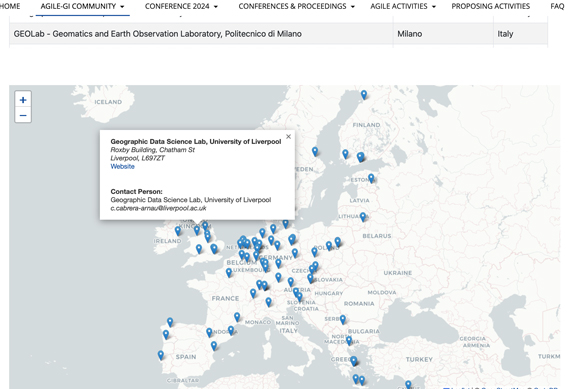
Task: Open the Website link in popup
Action: pos(122,166)
